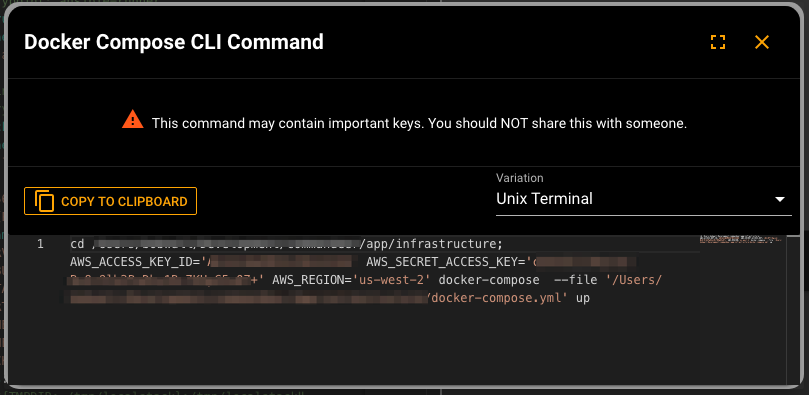Click the '/app/infrastructure' path text

tap(432, 243)
